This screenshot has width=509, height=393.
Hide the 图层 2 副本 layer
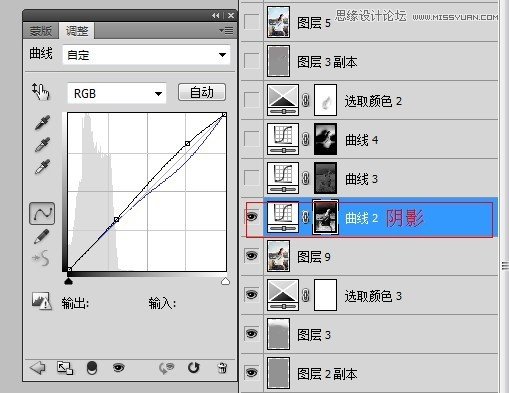252,373
